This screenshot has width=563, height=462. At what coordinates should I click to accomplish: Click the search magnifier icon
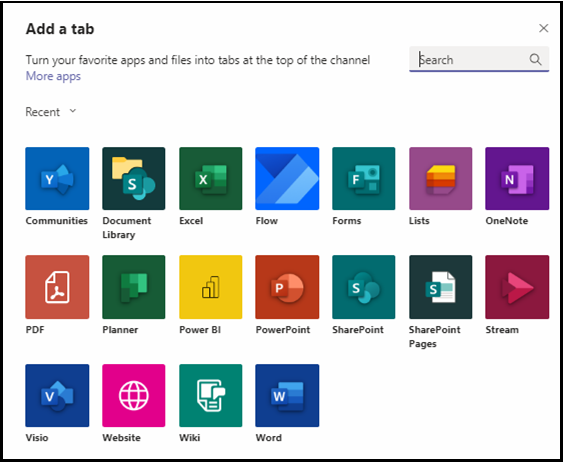click(x=535, y=59)
